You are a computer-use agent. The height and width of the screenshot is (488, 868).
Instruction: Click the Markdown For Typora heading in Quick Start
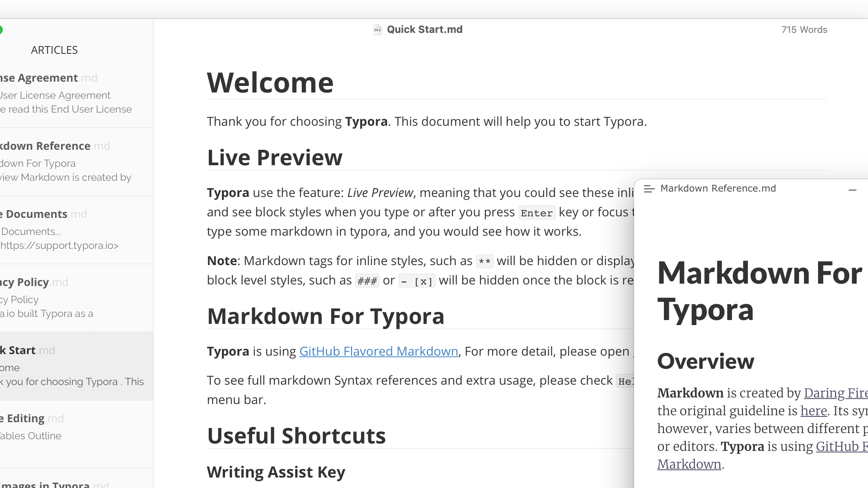coord(325,317)
